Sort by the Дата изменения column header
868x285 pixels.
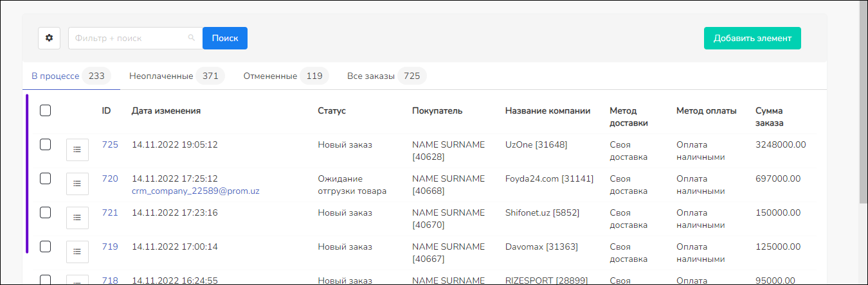coord(166,110)
